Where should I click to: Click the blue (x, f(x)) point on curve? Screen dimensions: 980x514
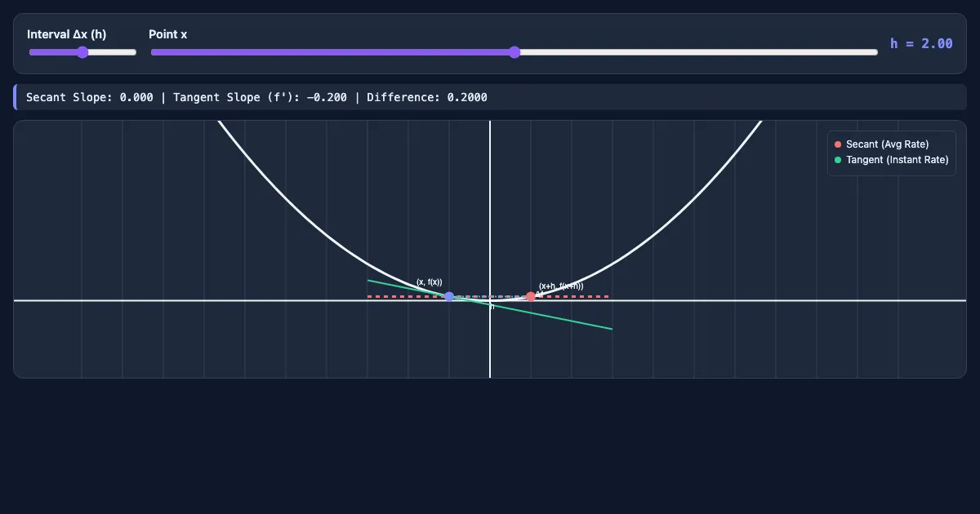click(449, 296)
